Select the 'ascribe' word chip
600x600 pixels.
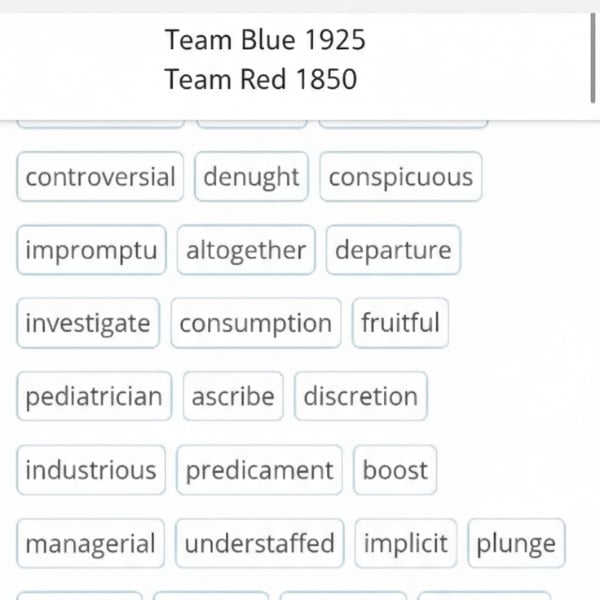(x=233, y=396)
